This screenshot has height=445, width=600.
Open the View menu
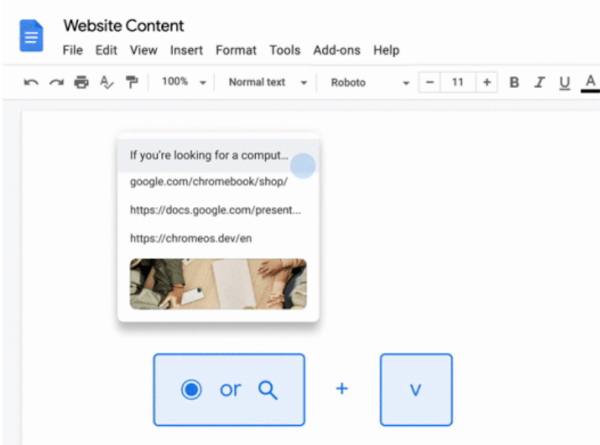[143, 50]
